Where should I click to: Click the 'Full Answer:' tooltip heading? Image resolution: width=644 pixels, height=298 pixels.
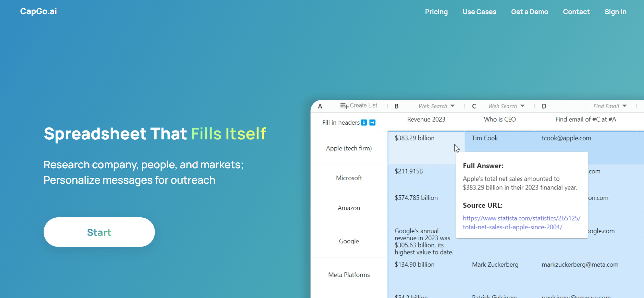(483, 166)
